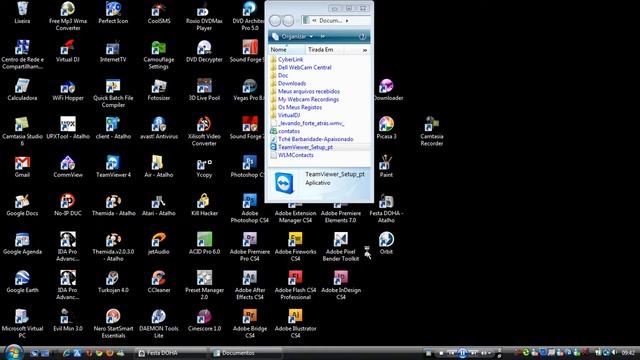Open Adobe Photoshop CS4 desktop icon
Image resolution: width=640 pixels, height=360 pixels.
point(249,208)
